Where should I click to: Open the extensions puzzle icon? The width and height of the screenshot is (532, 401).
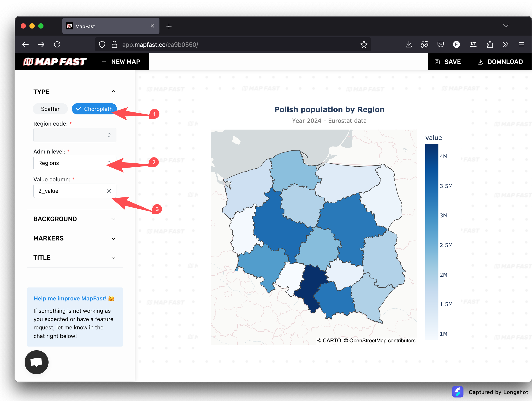click(490, 45)
